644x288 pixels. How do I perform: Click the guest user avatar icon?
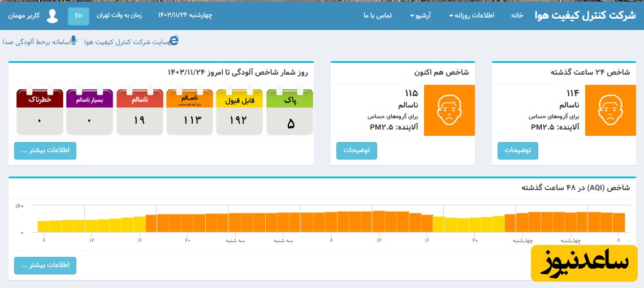click(x=52, y=16)
